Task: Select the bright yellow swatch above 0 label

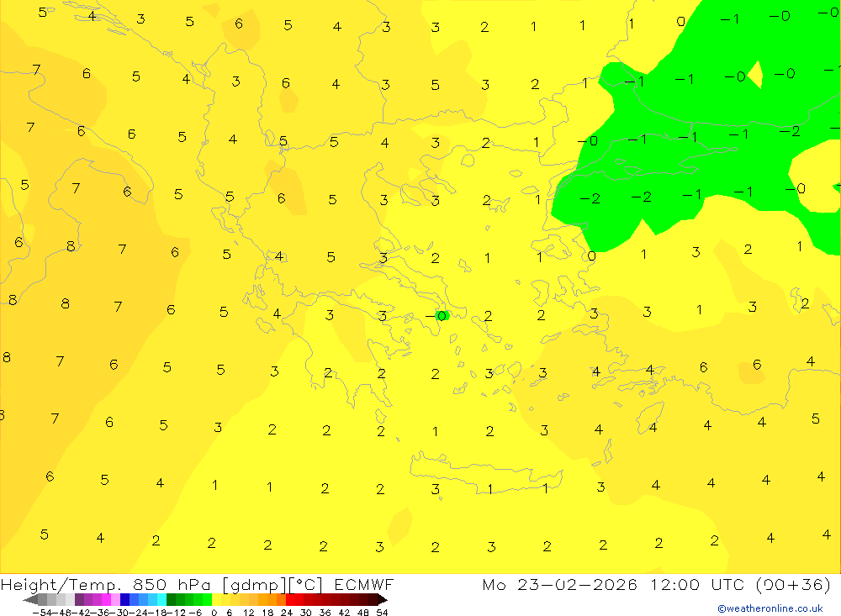Action: click(217, 599)
